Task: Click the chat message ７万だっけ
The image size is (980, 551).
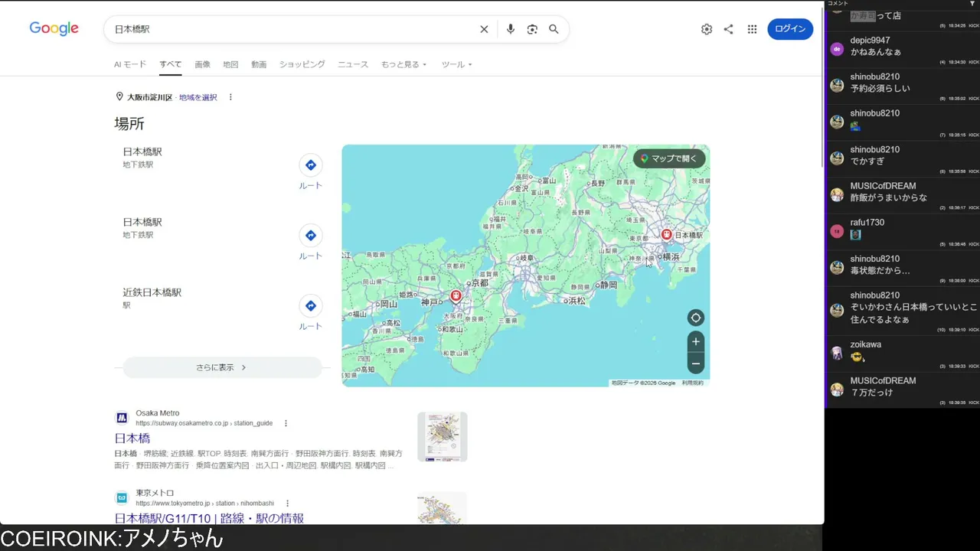Action: pos(872,393)
